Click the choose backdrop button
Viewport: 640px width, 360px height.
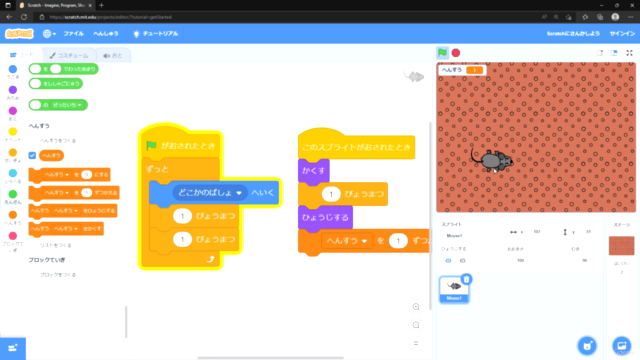622,346
